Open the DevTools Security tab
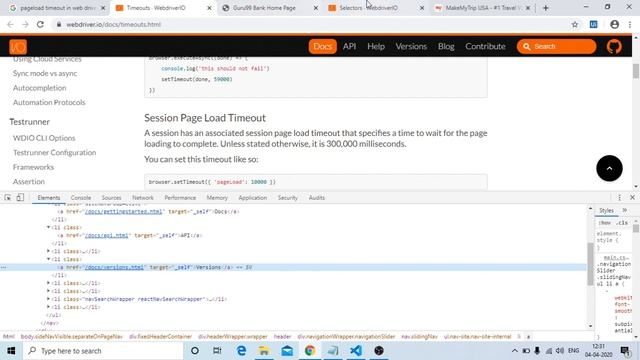Viewport: 640px width, 360px height. [x=287, y=198]
